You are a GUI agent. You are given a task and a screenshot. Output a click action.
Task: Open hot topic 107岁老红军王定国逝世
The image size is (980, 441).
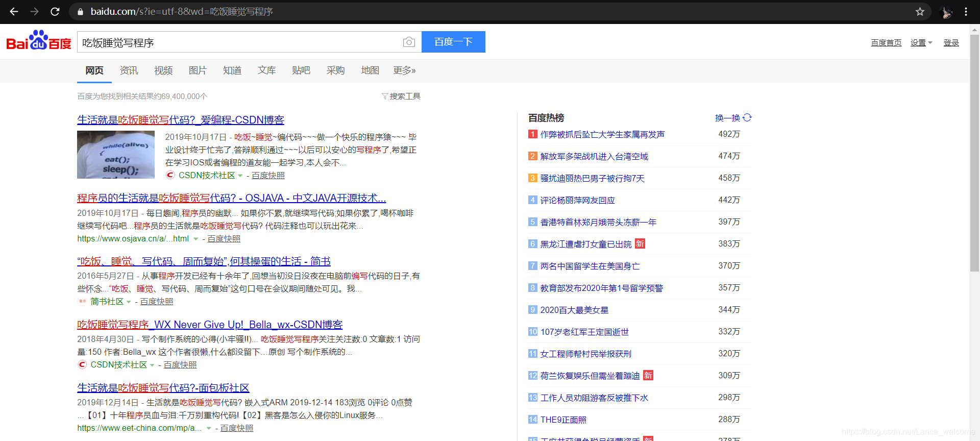(585, 332)
